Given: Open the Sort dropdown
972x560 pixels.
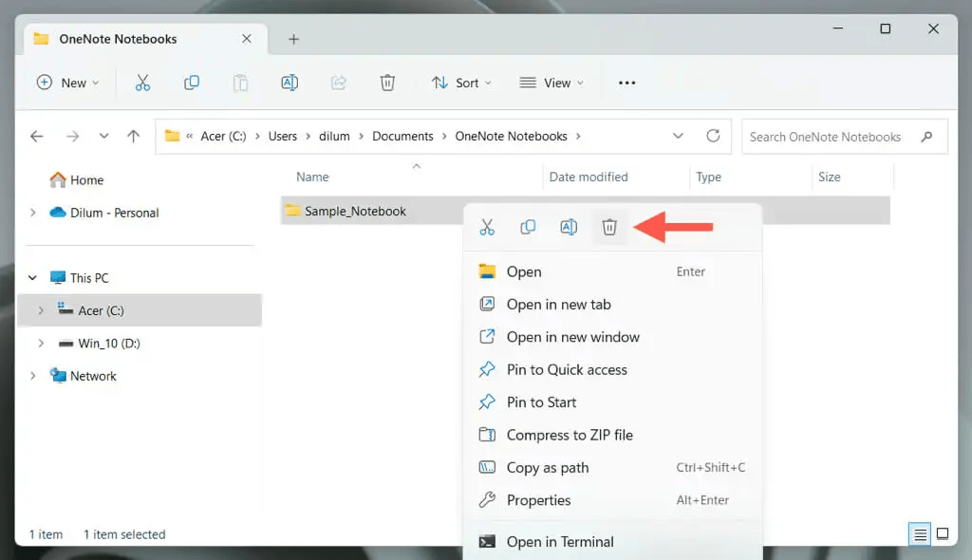Looking at the screenshot, I should pyautogui.click(x=462, y=83).
